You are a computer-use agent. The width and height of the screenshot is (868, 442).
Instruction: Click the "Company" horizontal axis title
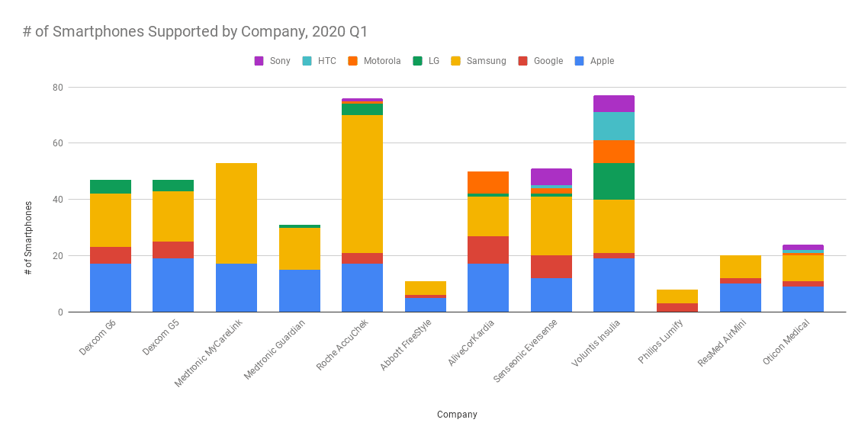pos(457,415)
